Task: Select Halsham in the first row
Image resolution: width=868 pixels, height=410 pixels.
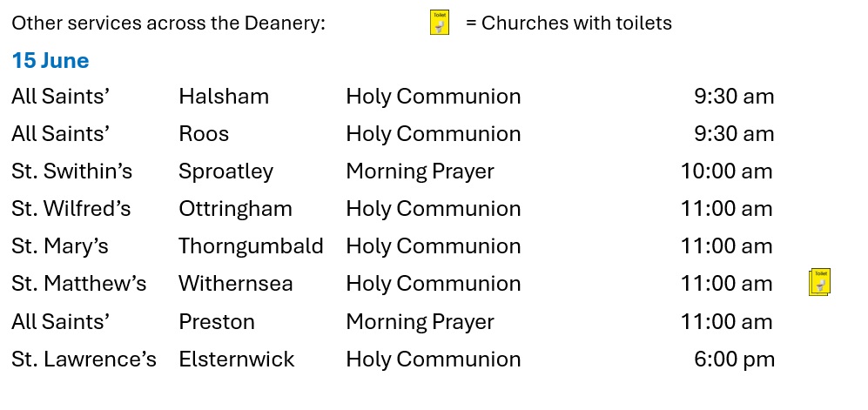Action: pyautogui.click(x=224, y=97)
